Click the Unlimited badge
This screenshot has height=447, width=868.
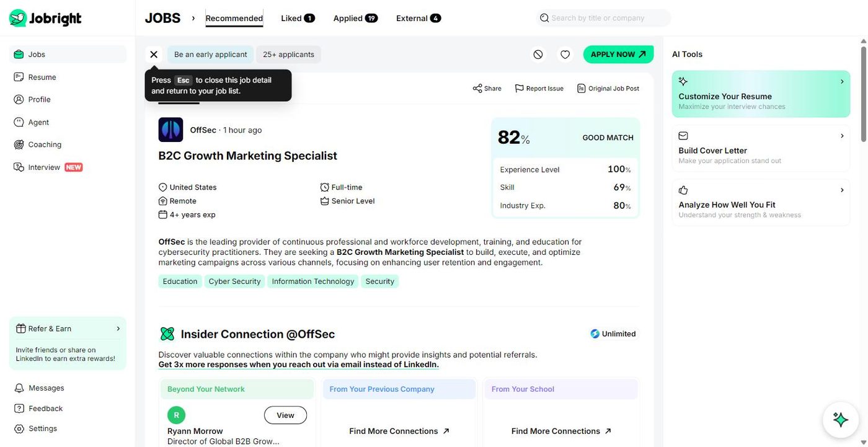(x=613, y=334)
